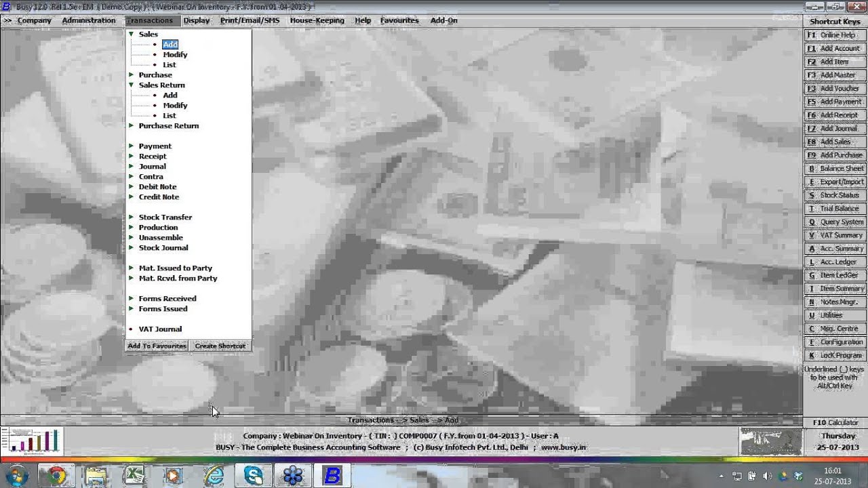Image resolution: width=868 pixels, height=488 pixels.
Task: Open the House-Keeping menu
Action: pyautogui.click(x=317, y=20)
